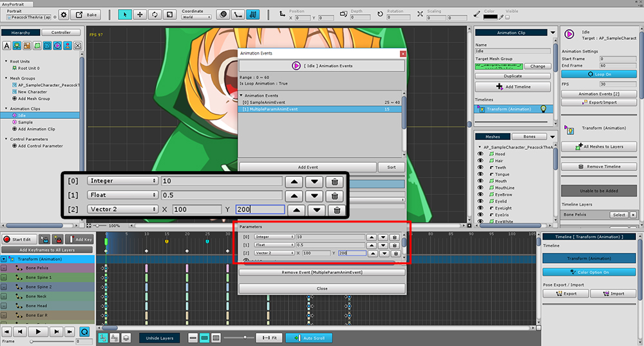Screen dimensions: 644x346
Task: Toggle visibility eye of EyeBrow mesh
Action: pyautogui.click(x=480, y=195)
